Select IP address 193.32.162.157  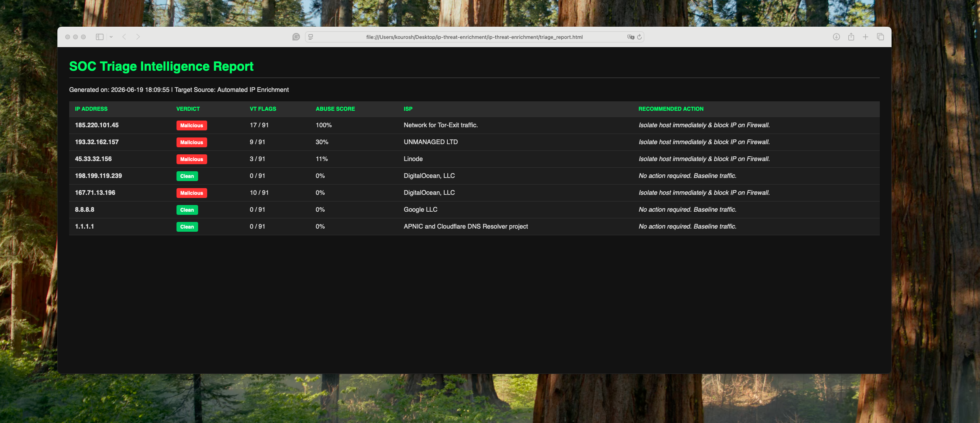tap(97, 142)
